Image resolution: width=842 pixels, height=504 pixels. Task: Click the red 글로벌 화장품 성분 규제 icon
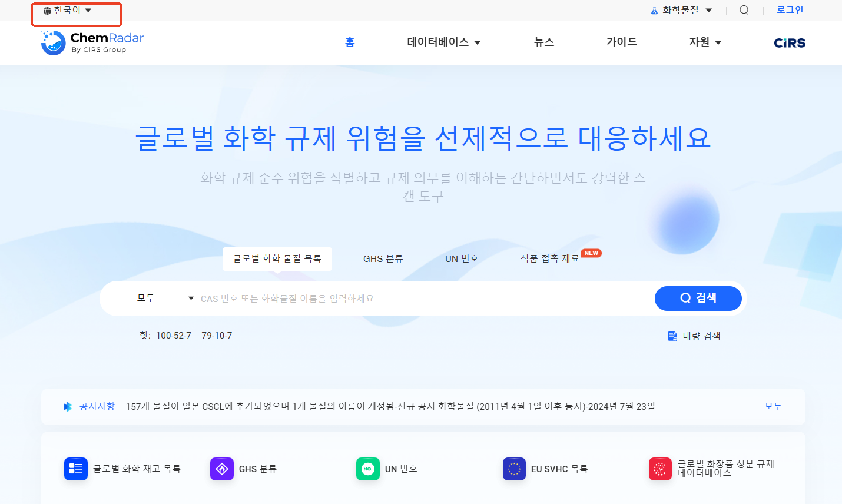(x=660, y=469)
